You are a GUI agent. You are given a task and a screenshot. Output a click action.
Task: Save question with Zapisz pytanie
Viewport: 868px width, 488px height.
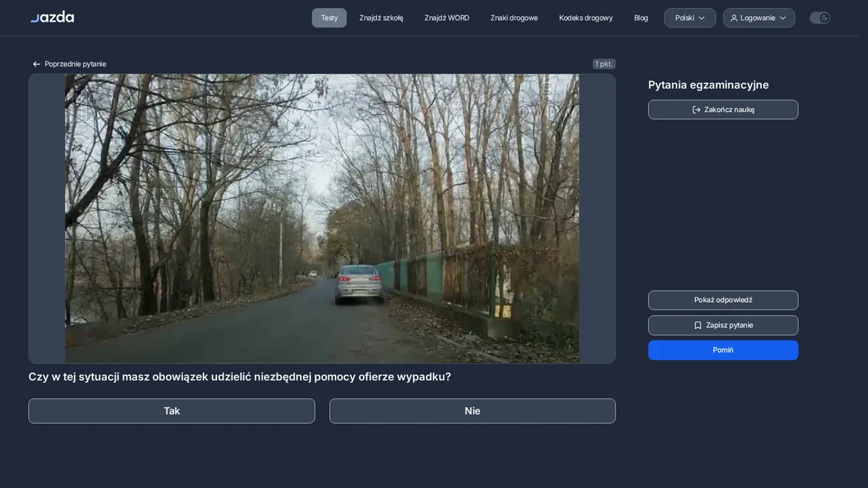click(x=723, y=325)
